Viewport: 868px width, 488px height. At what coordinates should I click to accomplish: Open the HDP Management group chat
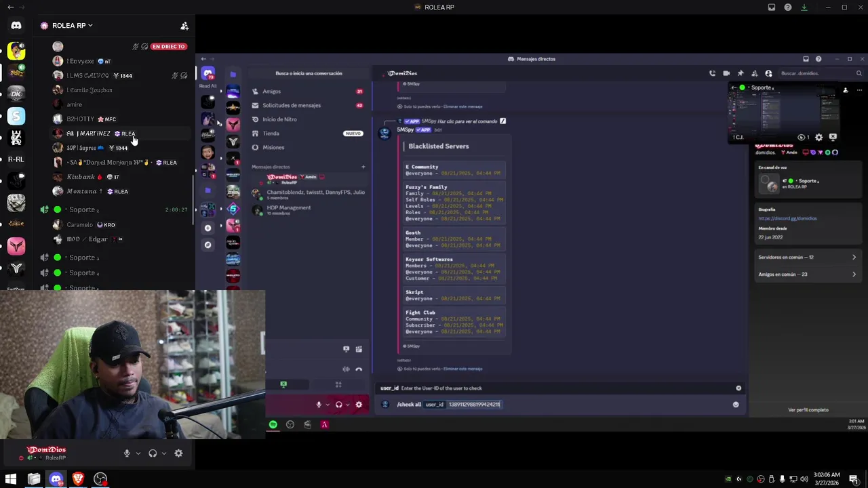(309, 210)
